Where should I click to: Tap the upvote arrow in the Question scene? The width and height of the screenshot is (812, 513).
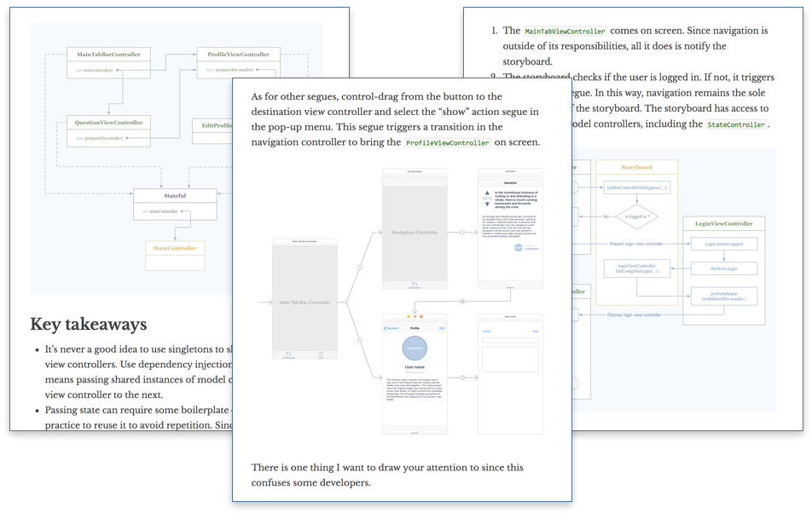[x=487, y=193]
